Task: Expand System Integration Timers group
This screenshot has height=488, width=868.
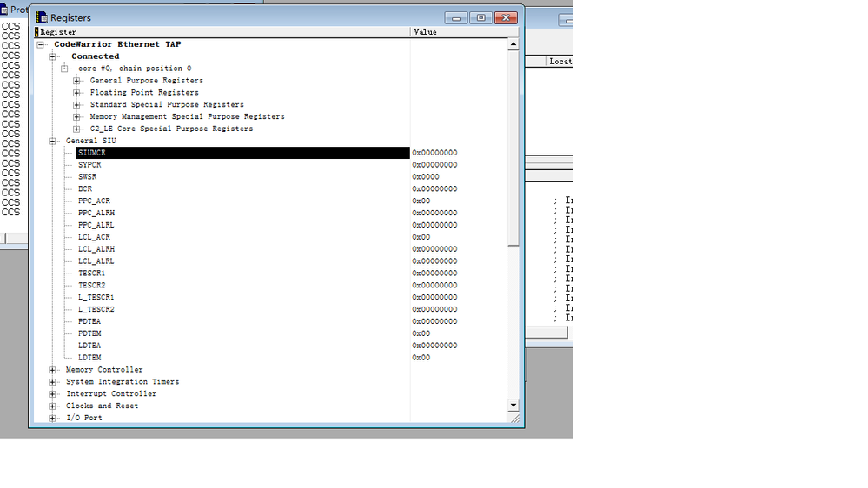Action: (x=53, y=382)
